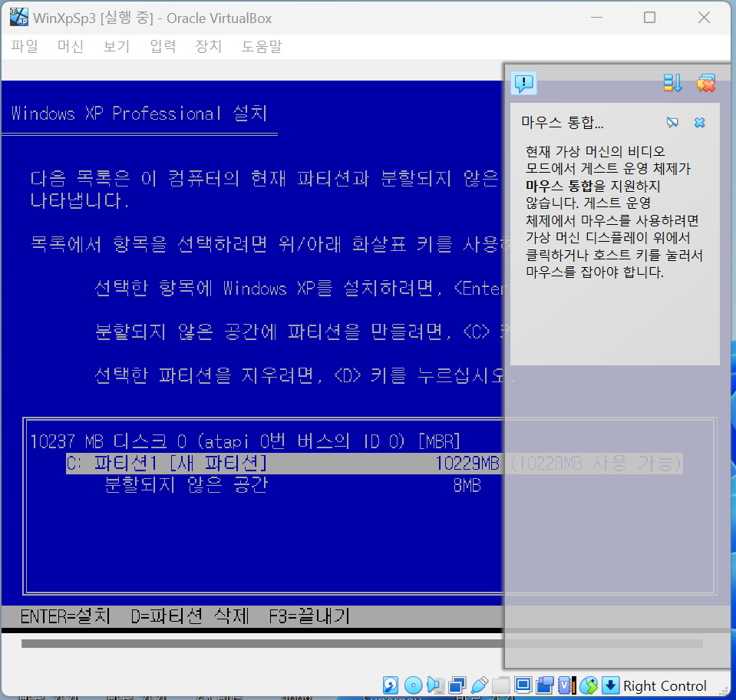This screenshot has height=700, width=736.
Task: Click the audio status icon in status bar
Action: [x=435, y=685]
